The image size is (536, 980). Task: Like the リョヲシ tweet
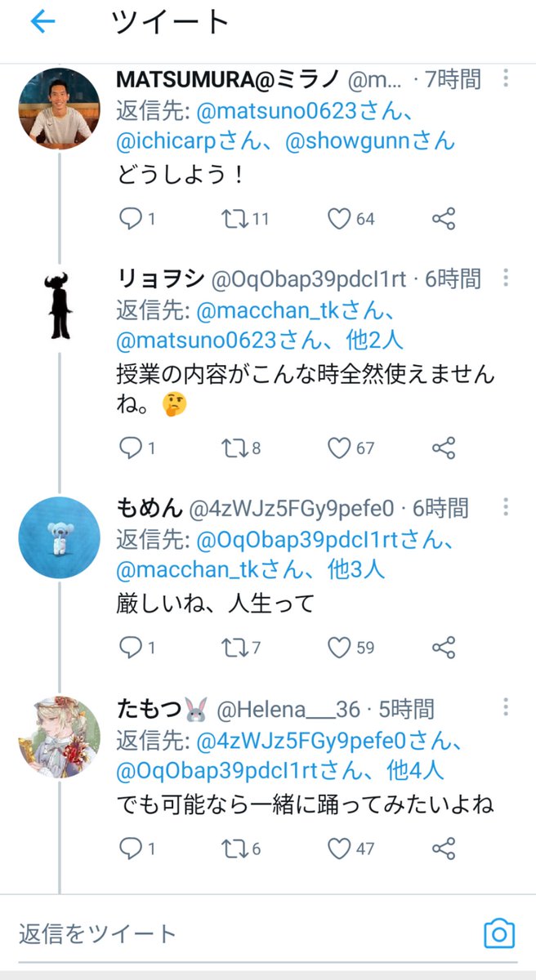pyautogui.click(x=339, y=448)
